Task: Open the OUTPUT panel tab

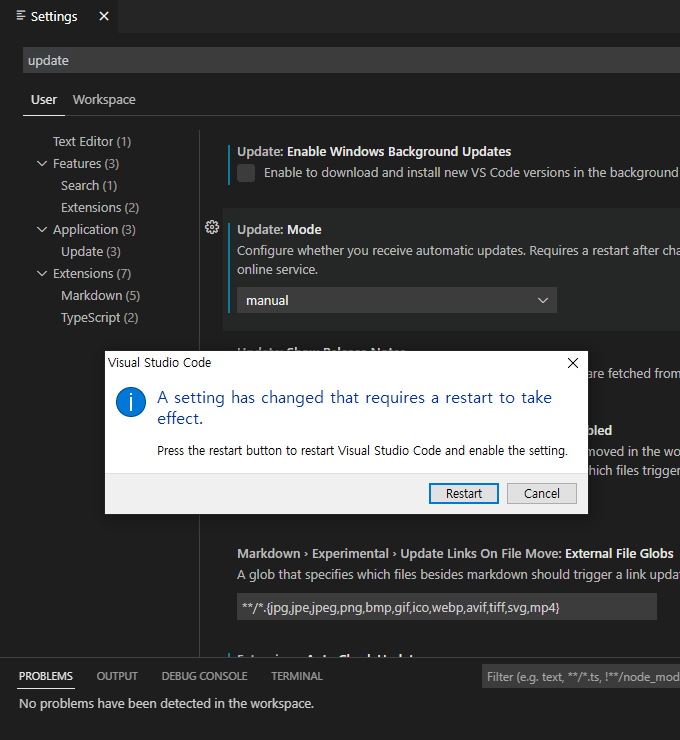Action: (117, 676)
